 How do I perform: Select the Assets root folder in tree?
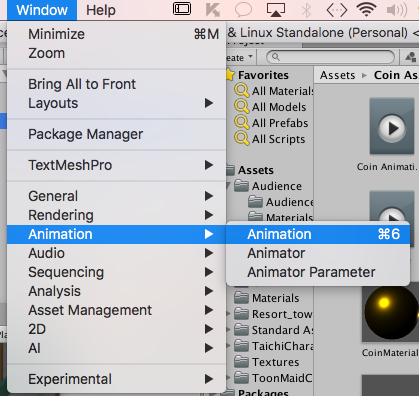[x=250, y=170]
